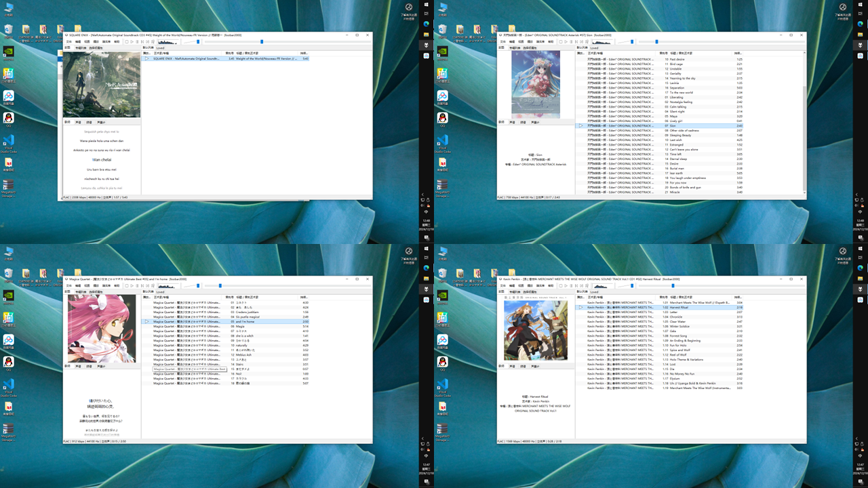Viewport: 868px width, 488px height.
Task: Open 播放 menu in the Kevin Penkin window
Action: (531, 285)
